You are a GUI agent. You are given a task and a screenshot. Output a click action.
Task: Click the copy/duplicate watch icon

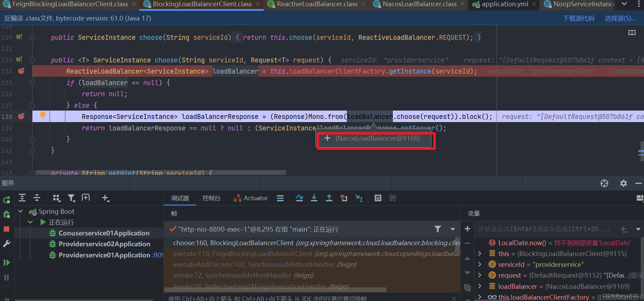pyautogui.click(x=467, y=288)
